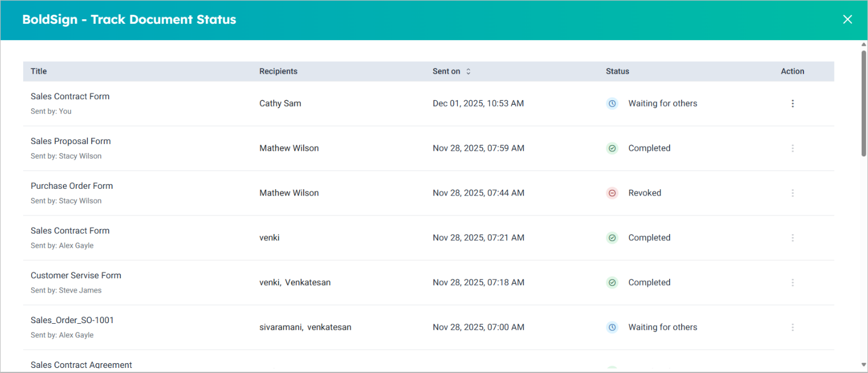The image size is (868, 373).
Task: Select the Customer Servise Form title
Action: pos(76,275)
